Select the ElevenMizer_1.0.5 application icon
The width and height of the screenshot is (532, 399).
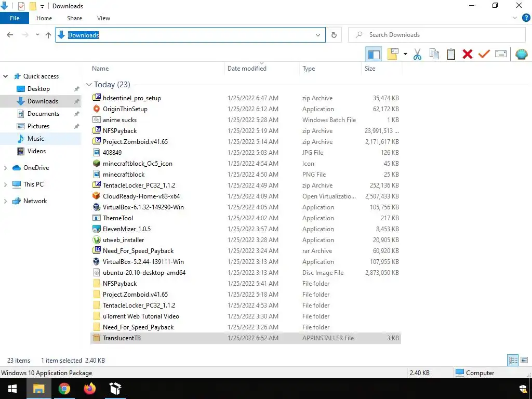[97, 229]
